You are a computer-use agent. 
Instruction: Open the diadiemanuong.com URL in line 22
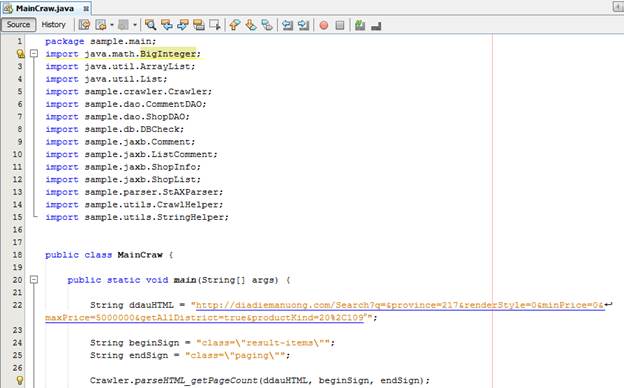coord(325,312)
